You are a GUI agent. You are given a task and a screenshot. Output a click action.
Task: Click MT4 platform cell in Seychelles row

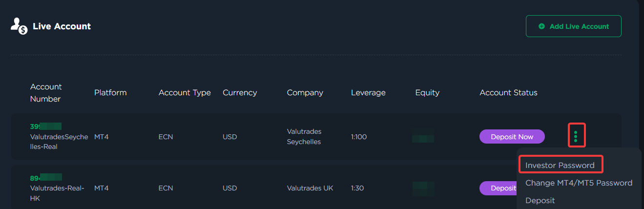coord(101,137)
